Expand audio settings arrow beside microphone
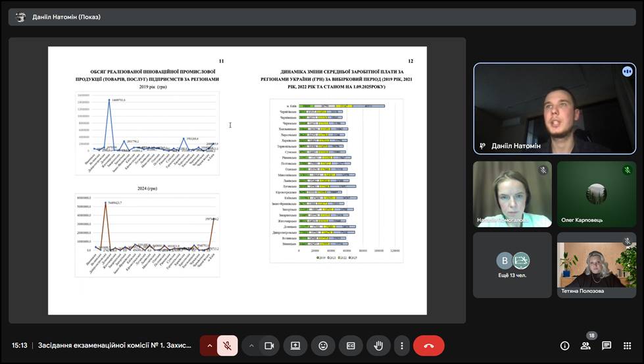 coord(210,346)
